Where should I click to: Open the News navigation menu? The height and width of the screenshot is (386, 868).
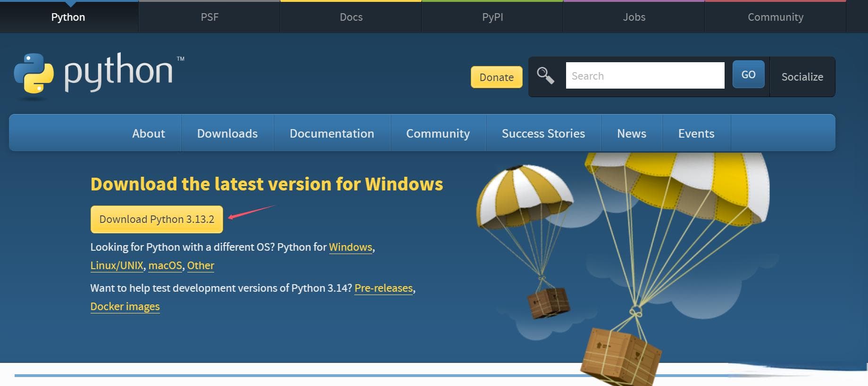coord(632,133)
